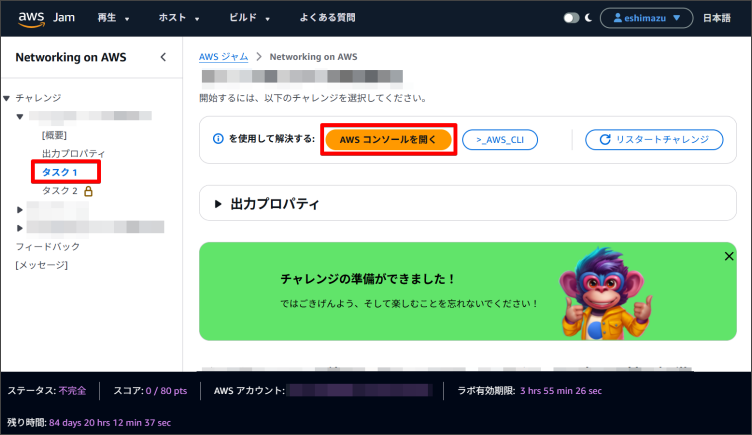Click the lock icon beside タスク 2
Screen dimensions: 752x435
click(89, 191)
